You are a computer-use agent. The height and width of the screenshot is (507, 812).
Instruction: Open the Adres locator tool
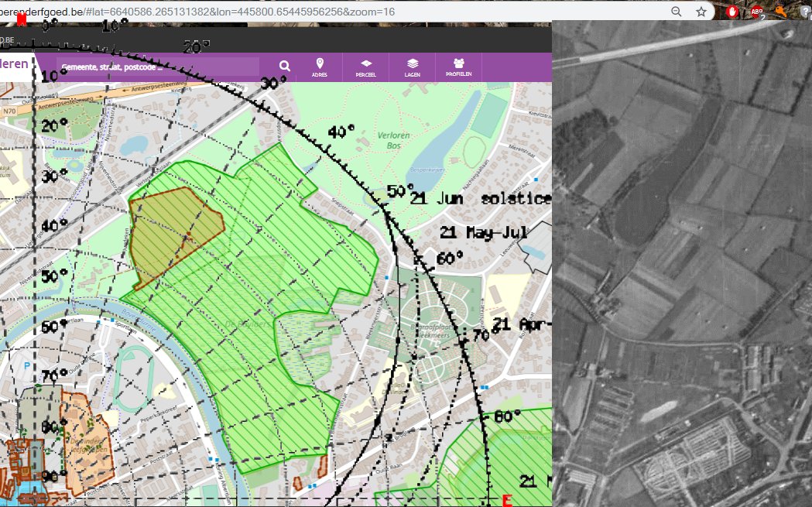coord(320,67)
